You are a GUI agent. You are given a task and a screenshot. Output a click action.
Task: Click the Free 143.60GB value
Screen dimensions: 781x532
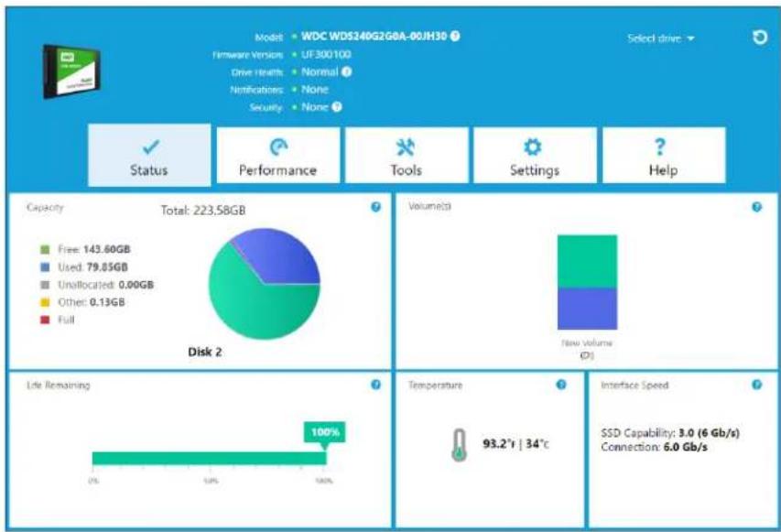click(x=106, y=249)
